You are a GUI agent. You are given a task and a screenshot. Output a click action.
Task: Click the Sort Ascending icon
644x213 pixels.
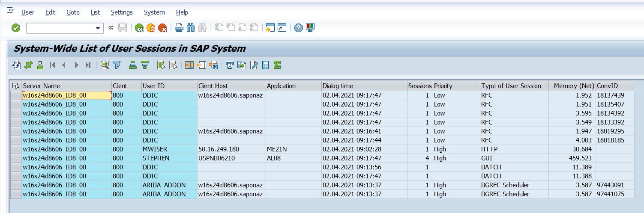[133, 65]
